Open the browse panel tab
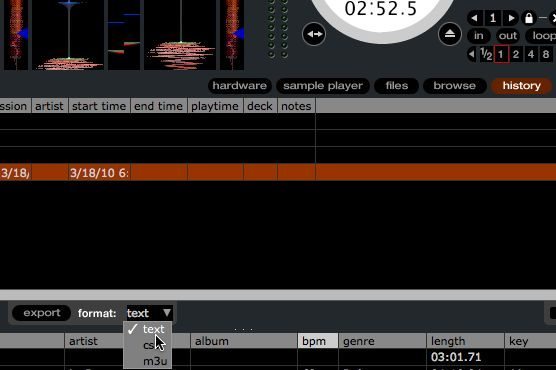This screenshot has width=556, height=370. (x=455, y=85)
